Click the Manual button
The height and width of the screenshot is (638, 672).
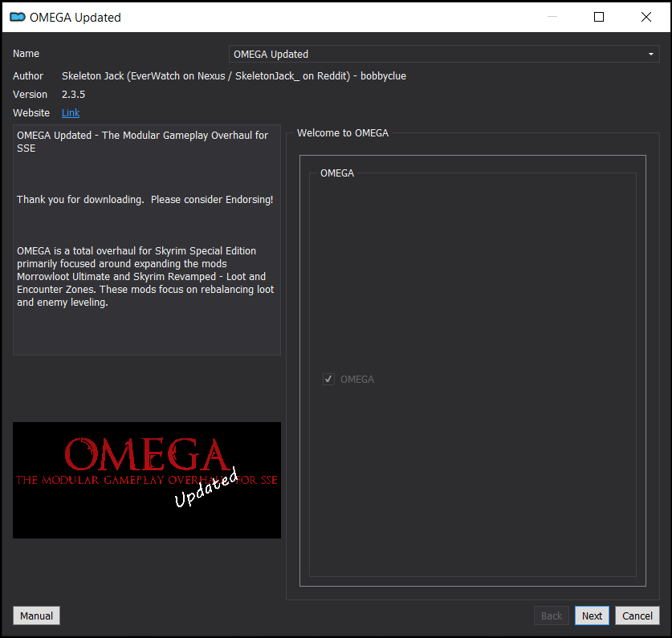36,616
